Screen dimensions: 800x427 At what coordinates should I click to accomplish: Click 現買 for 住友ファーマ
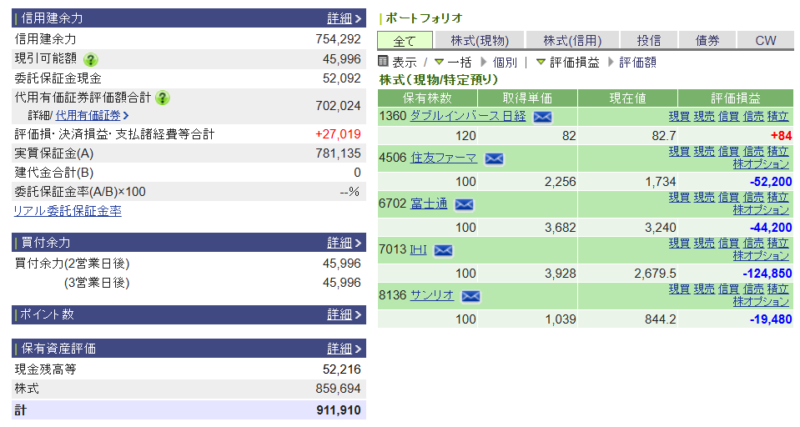(679, 152)
